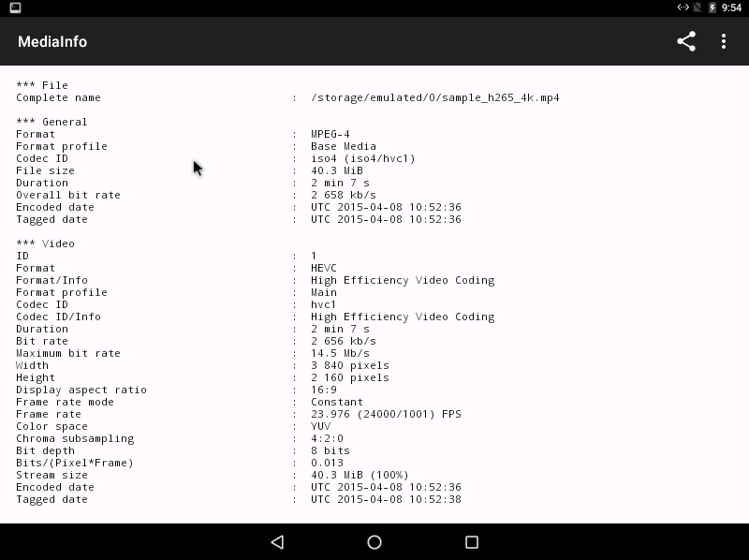Tap the File size 40.3 MiB value
The width and height of the screenshot is (749, 560).
point(336,170)
